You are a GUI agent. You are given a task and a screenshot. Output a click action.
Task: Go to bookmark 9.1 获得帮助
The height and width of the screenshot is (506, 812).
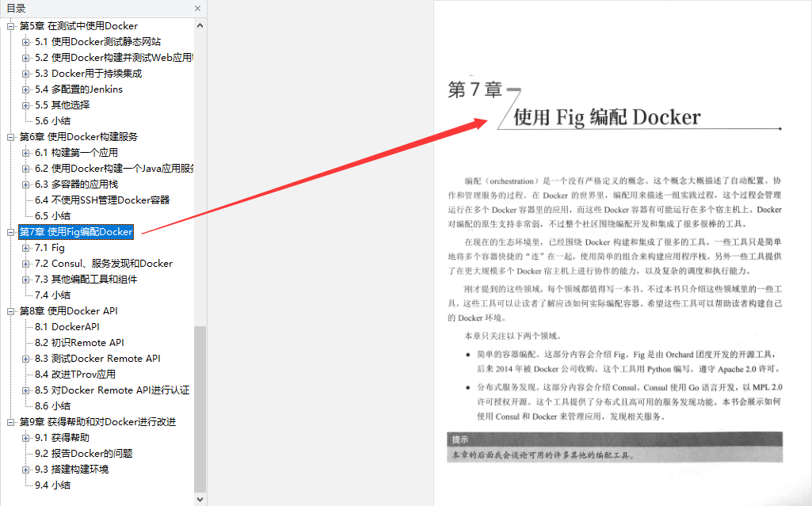pyautogui.click(x=62, y=438)
